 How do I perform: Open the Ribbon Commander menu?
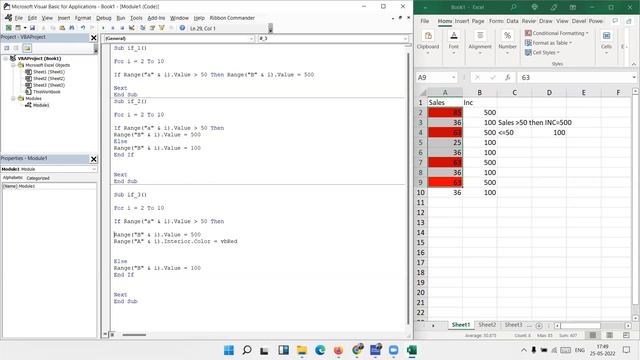pos(232,18)
